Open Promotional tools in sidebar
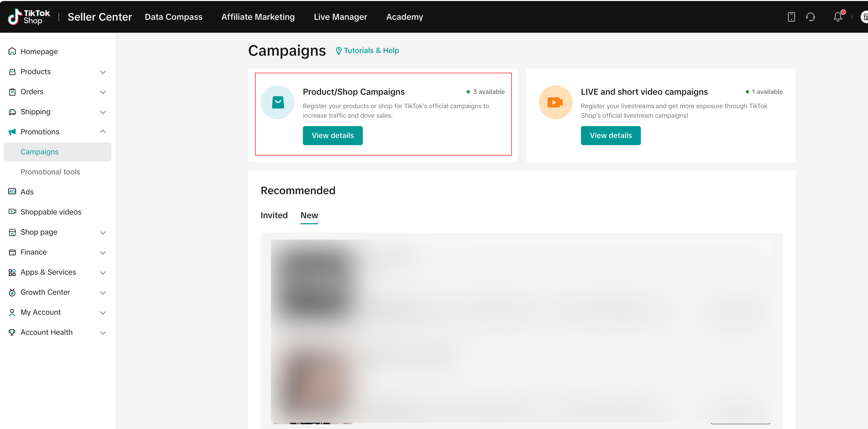 (50, 172)
